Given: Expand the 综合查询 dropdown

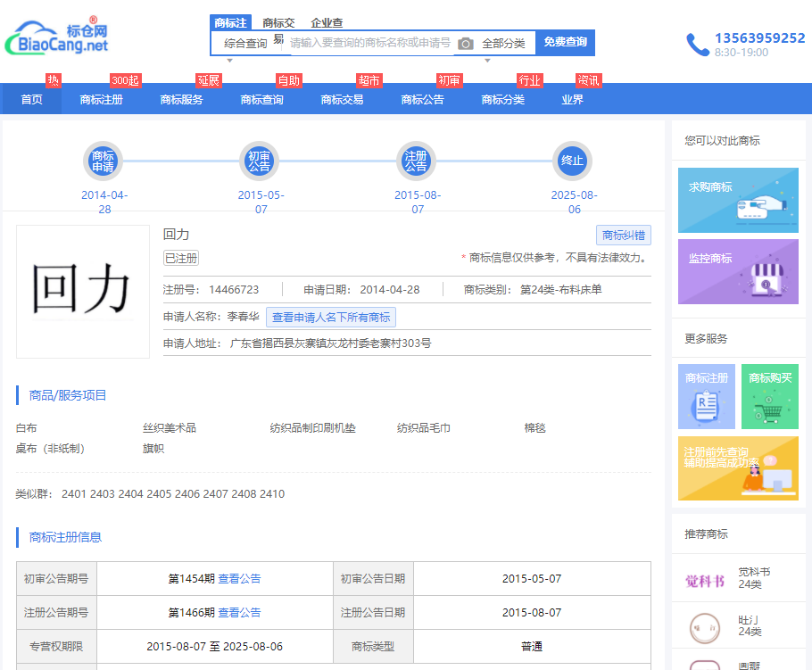Looking at the screenshot, I should point(245,44).
